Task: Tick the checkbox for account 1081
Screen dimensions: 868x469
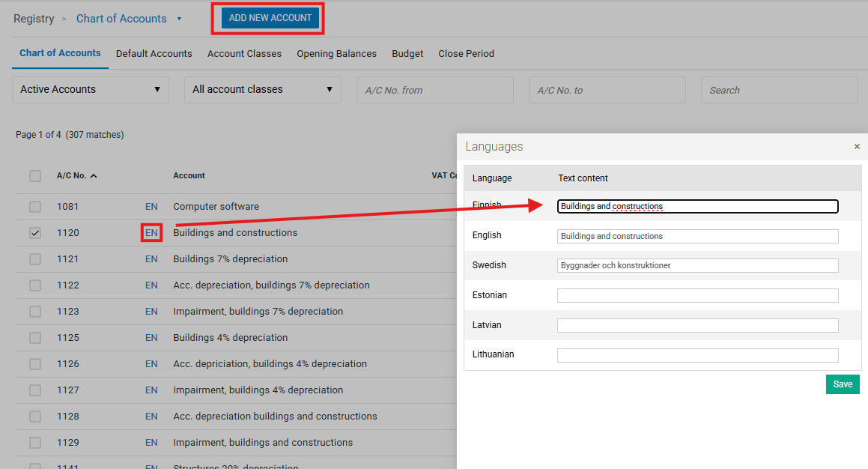Action: (x=35, y=207)
